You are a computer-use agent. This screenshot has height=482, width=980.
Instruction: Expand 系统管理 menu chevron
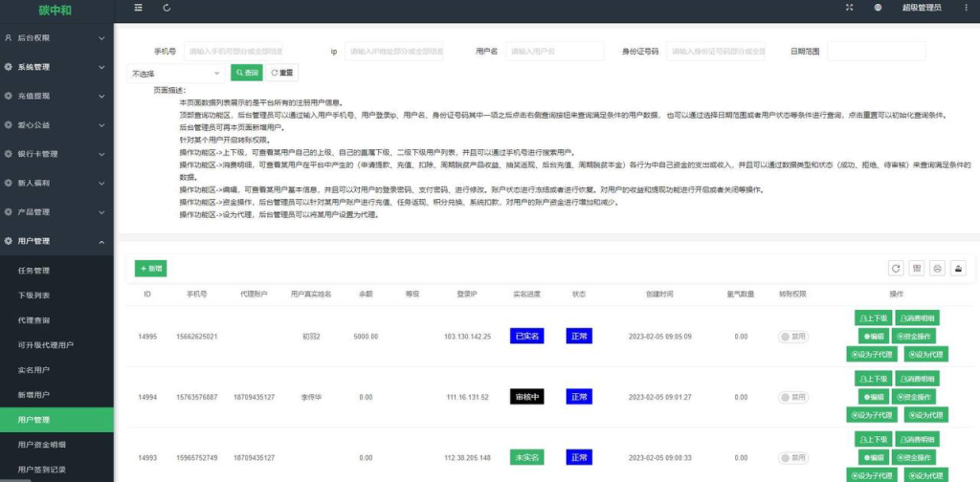[x=101, y=68]
